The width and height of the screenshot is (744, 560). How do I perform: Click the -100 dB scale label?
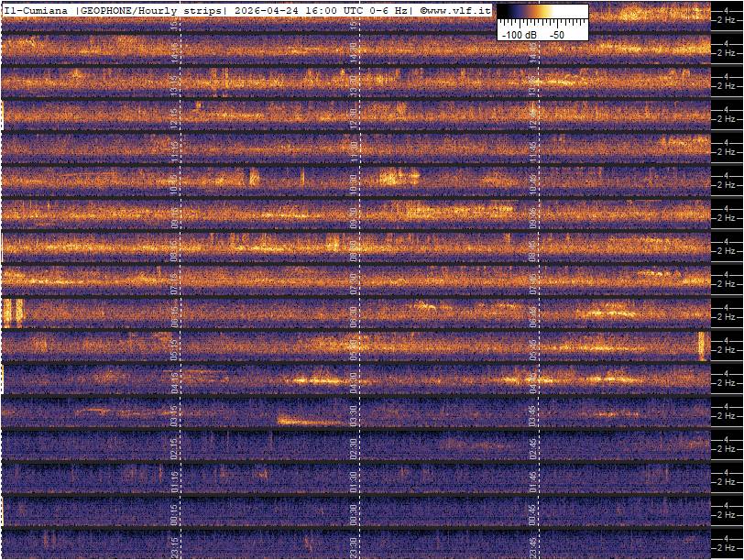point(519,34)
